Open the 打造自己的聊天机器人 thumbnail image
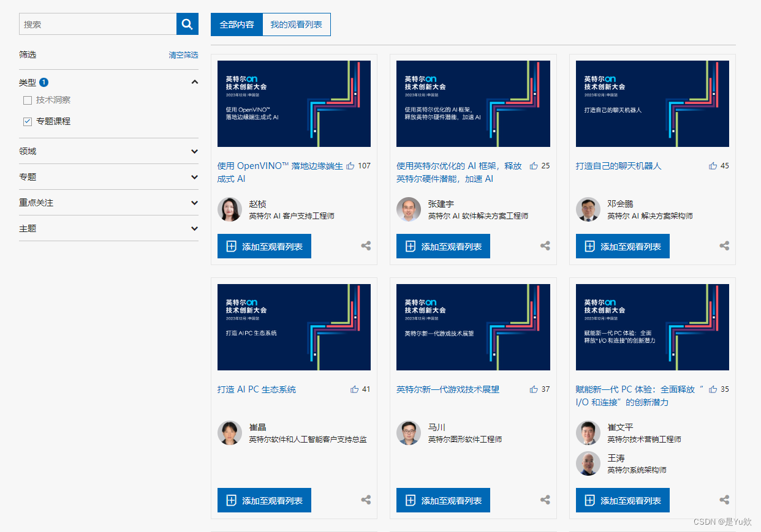The width and height of the screenshot is (761, 532). pyautogui.click(x=653, y=103)
